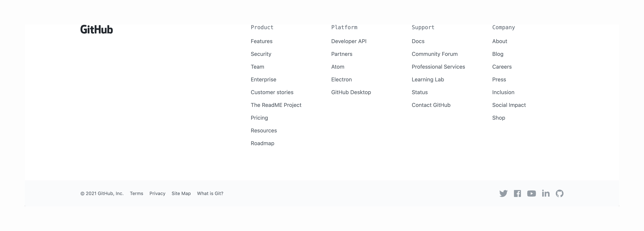Visit the Security page
Screen dimensions: 644x231
point(261,54)
